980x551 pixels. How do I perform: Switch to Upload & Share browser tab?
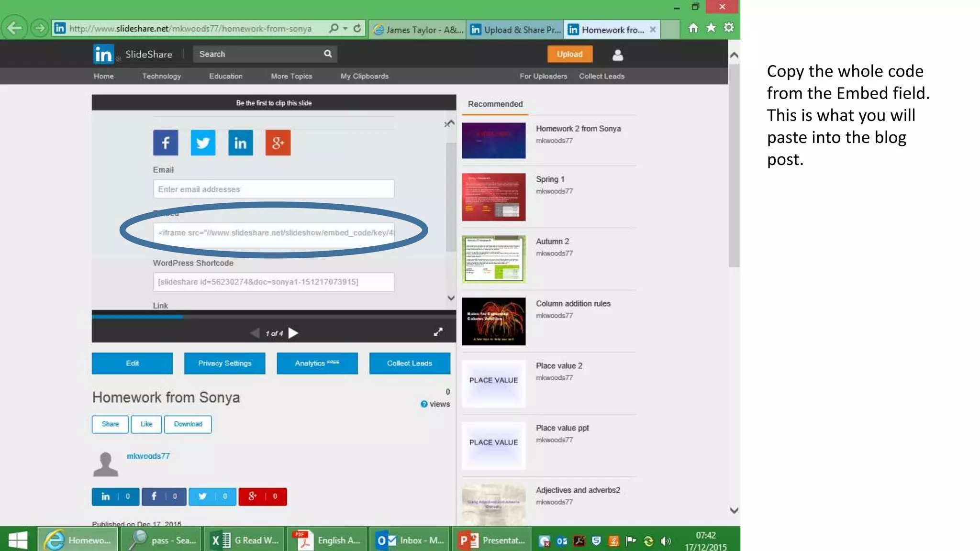point(515,30)
